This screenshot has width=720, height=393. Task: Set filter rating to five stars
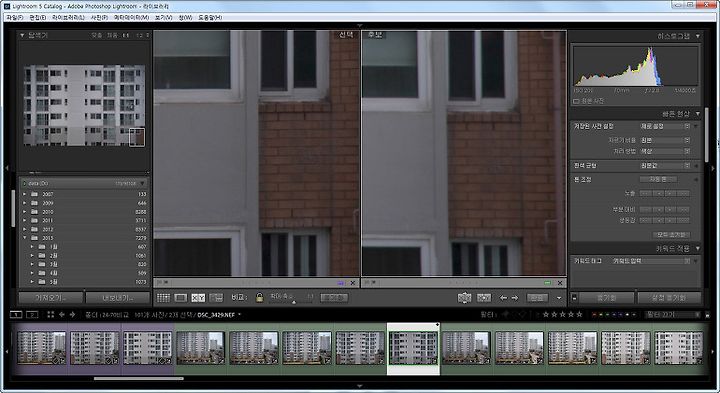pos(579,314)
